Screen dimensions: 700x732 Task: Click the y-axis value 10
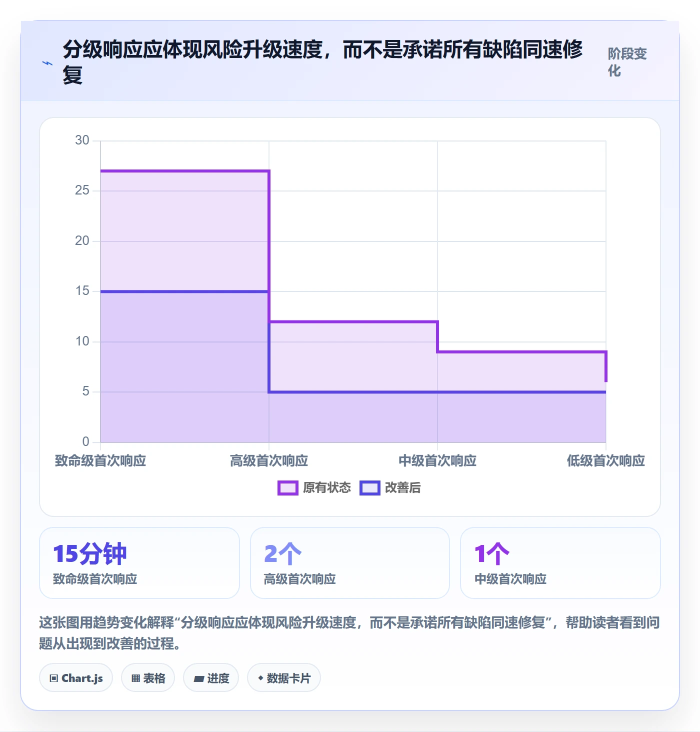coord(82,341)
